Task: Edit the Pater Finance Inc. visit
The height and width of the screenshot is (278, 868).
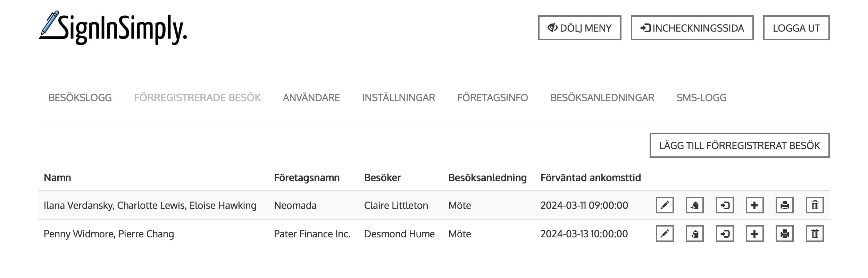Action: tap(665, 234)
